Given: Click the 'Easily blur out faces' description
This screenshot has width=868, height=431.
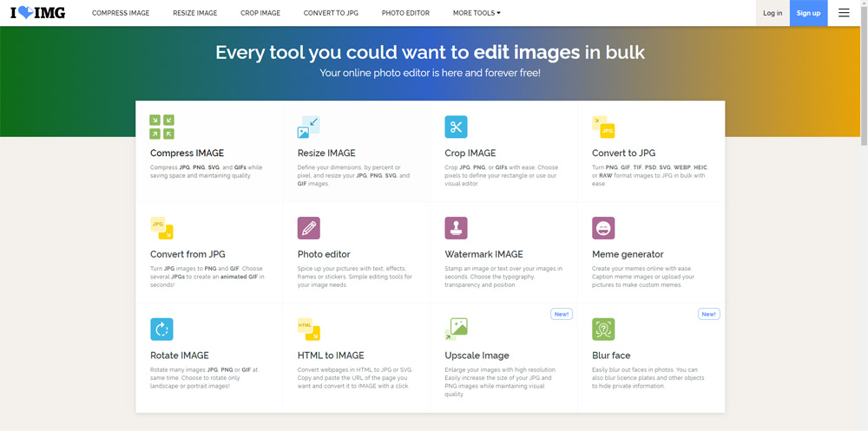Looking at the screenshot, I should point(648,378).
